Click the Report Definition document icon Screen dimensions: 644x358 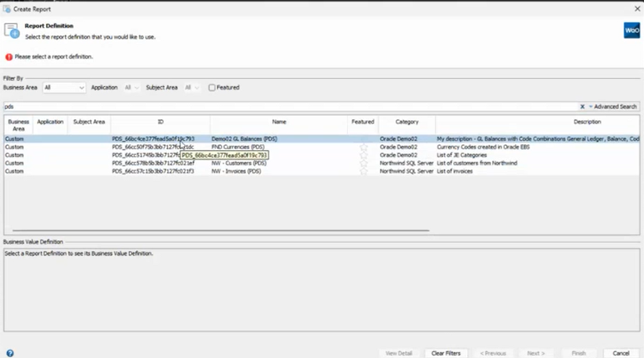pos(12,31)
